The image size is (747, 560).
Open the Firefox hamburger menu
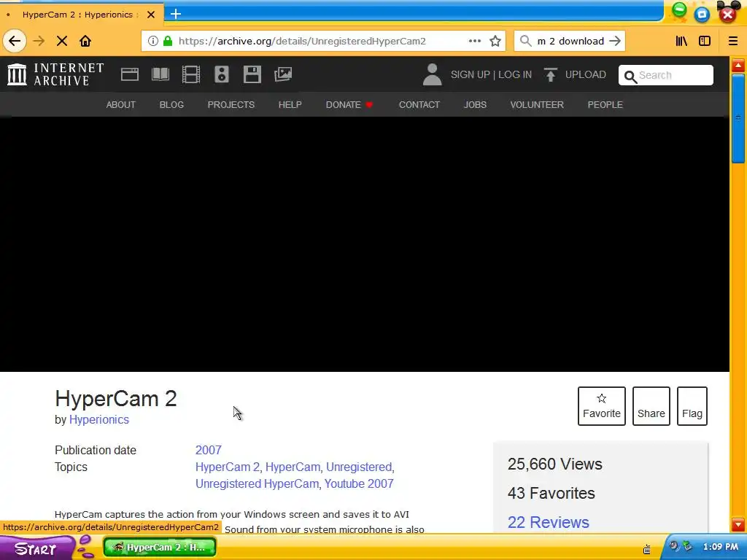click(733, 41)
